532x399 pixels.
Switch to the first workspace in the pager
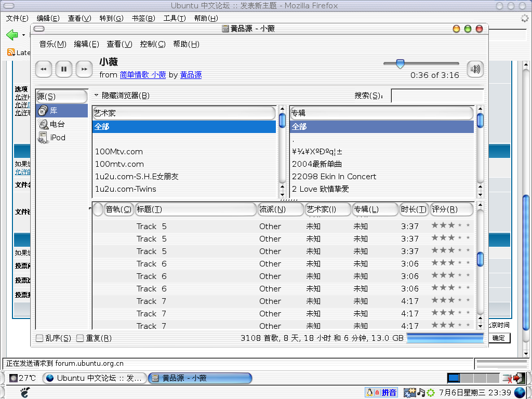pos(454,378)
